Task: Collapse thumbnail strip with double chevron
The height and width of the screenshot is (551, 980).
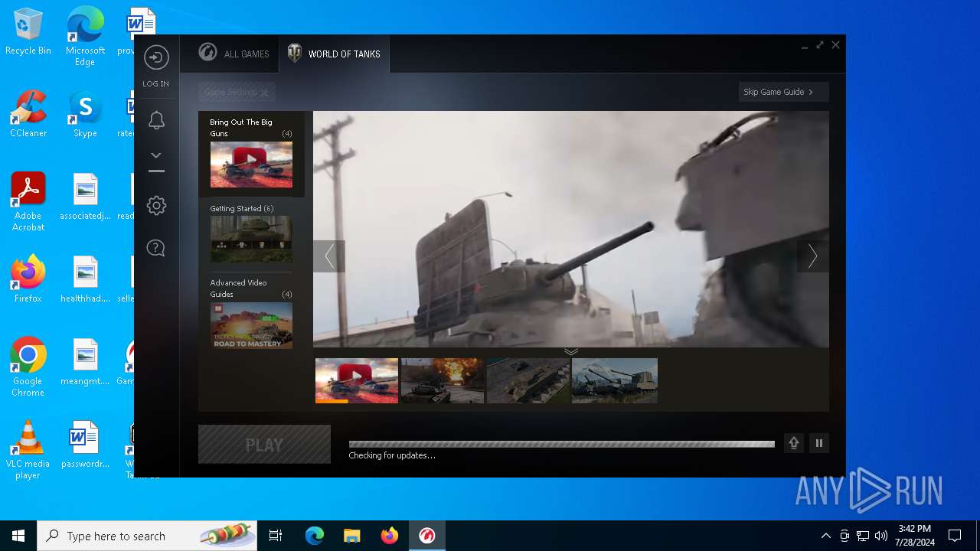Action: 571,351
